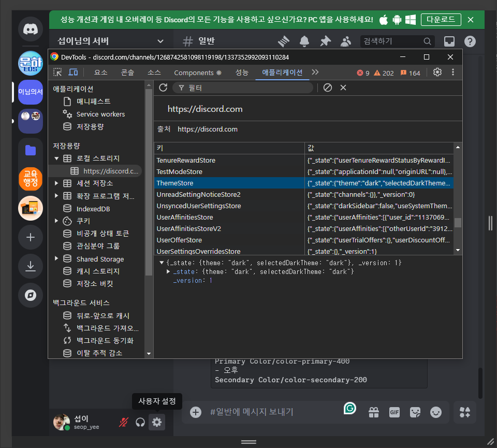Toggle headphones deafen icon

point(140,422)
